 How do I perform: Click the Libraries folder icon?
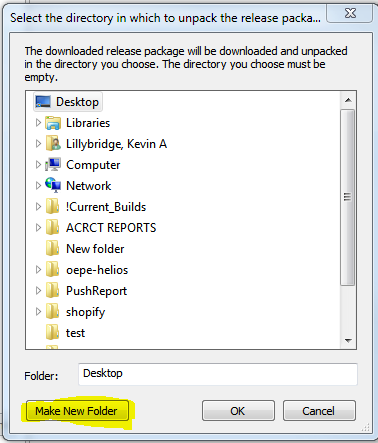coord(53,123)
